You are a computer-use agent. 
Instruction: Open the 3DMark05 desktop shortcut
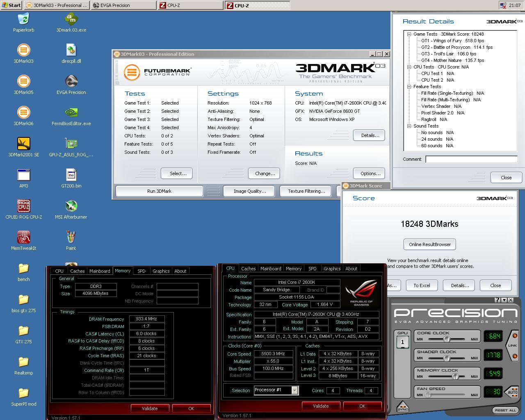point(23,85)
